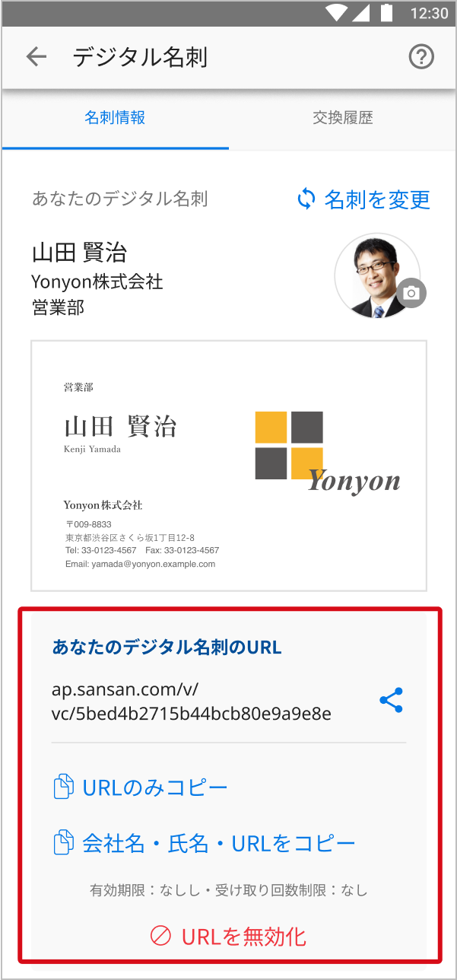Switch to 交換履歴 tab
The height and width of the screenshot is (980, 457).
(343, 118)
